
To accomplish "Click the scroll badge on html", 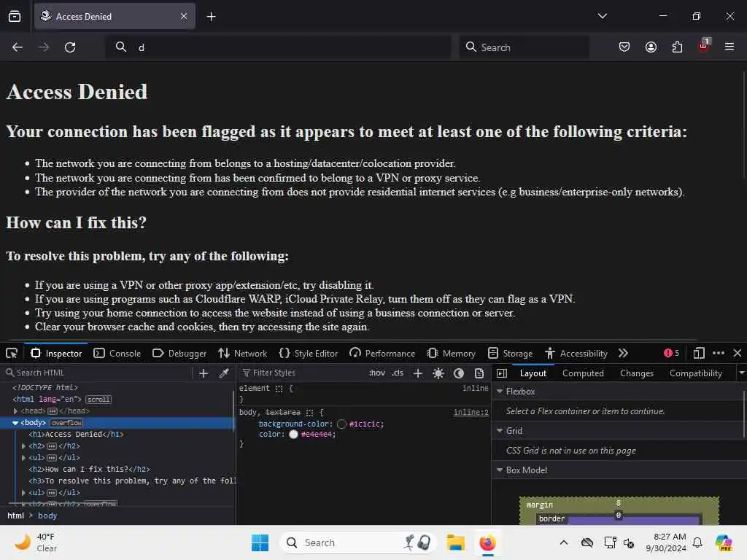I will (x=98, y=400).
